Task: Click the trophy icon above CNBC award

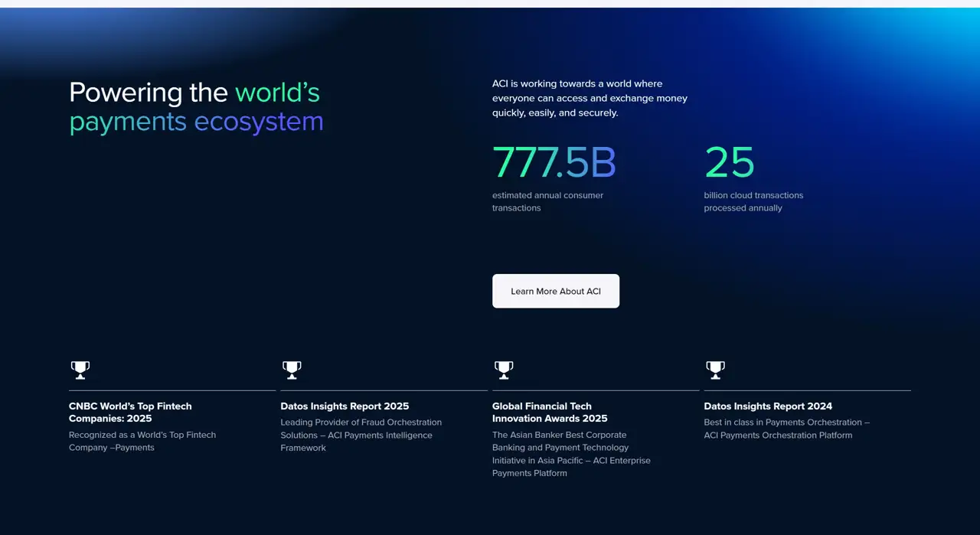Action: click(80, 370)
